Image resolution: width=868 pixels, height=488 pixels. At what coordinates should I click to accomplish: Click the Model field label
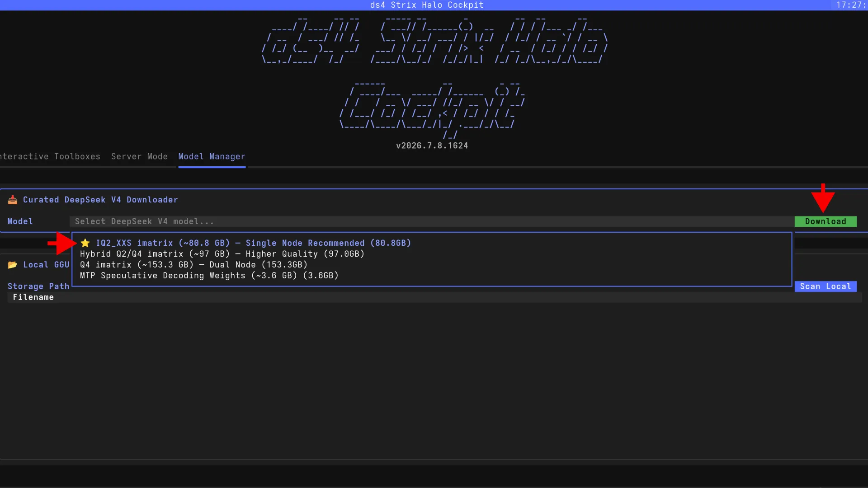[20, 221]
